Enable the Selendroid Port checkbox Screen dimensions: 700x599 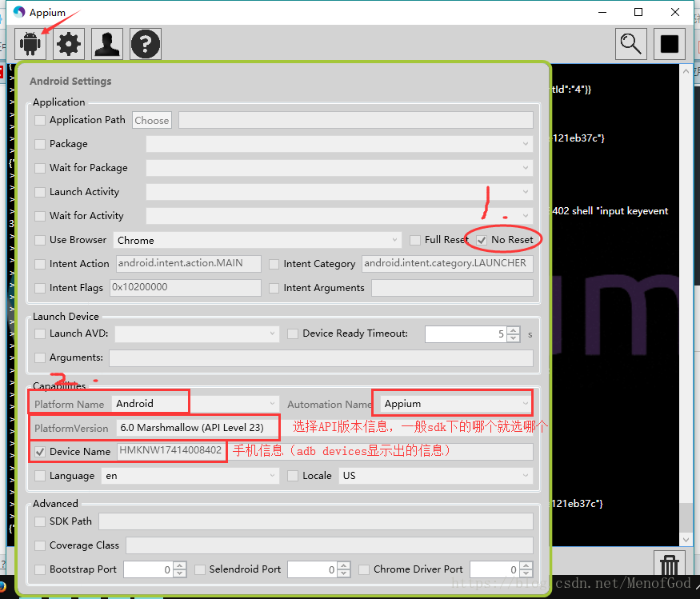pyautogui.click(x=200, y=569)
